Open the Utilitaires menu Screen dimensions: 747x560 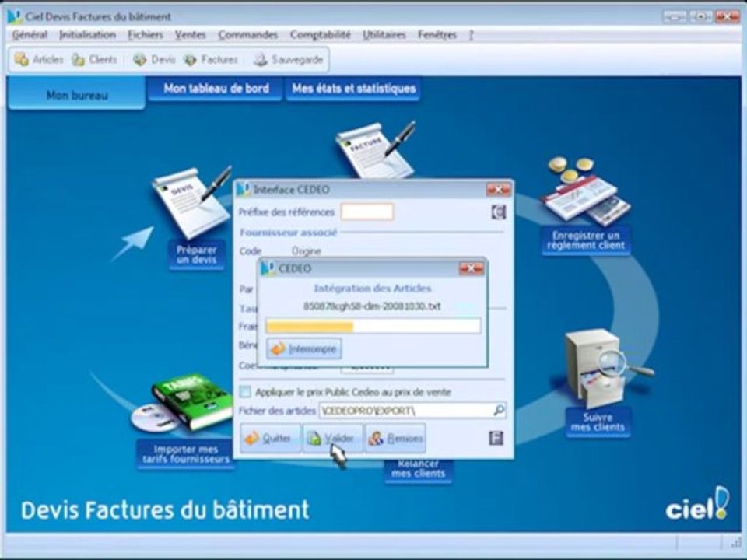tap(384, 35)
